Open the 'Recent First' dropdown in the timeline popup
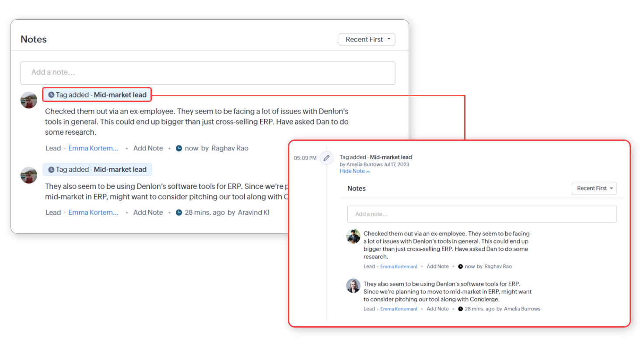The image size is (644, 342). (x=594, y=188)
